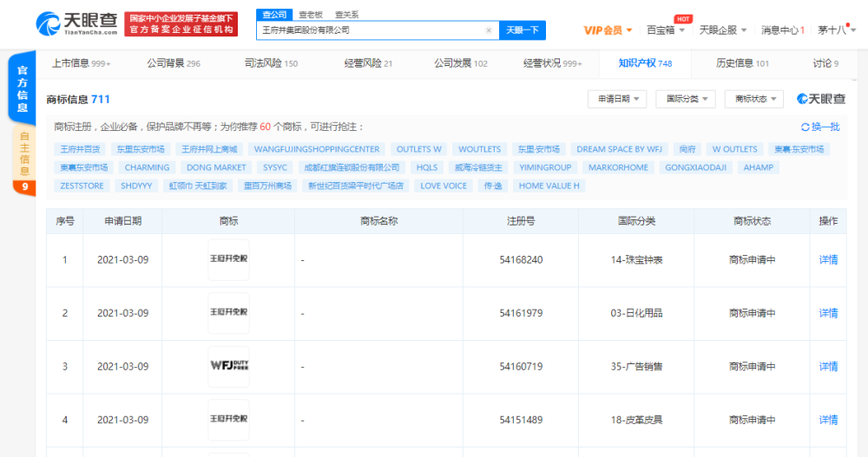
Task: Click the OUTLETS W suggested trademark tag
Action: tap(419, 149)
